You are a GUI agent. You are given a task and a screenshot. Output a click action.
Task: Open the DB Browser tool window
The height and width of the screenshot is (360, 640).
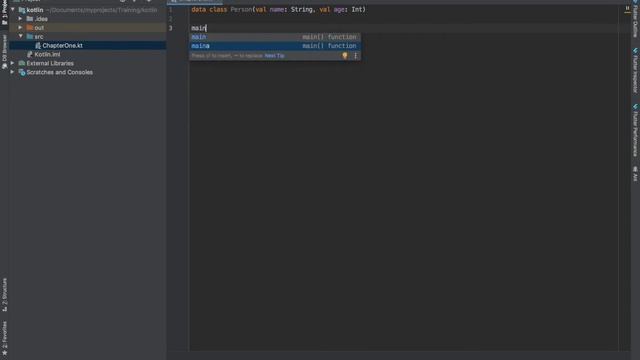tap(4, 51)
